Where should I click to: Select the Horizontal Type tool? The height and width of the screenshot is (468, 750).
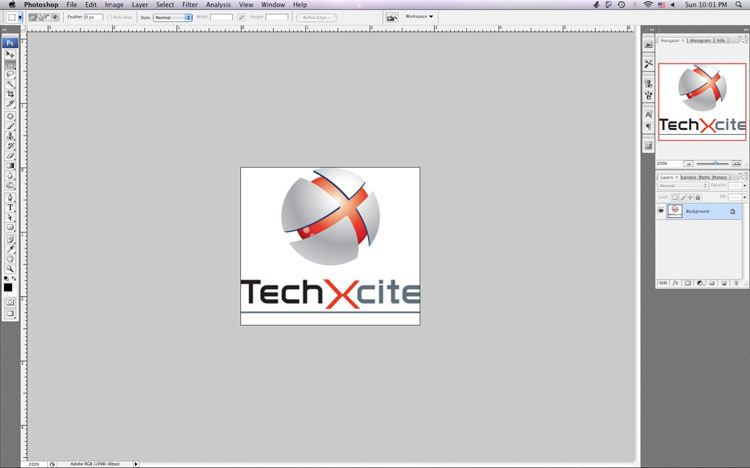click(10, 208)
